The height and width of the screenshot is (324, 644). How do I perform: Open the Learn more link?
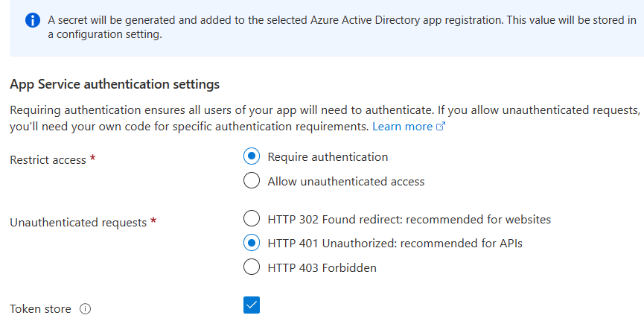pyautogui.click(x=402, y=127)
